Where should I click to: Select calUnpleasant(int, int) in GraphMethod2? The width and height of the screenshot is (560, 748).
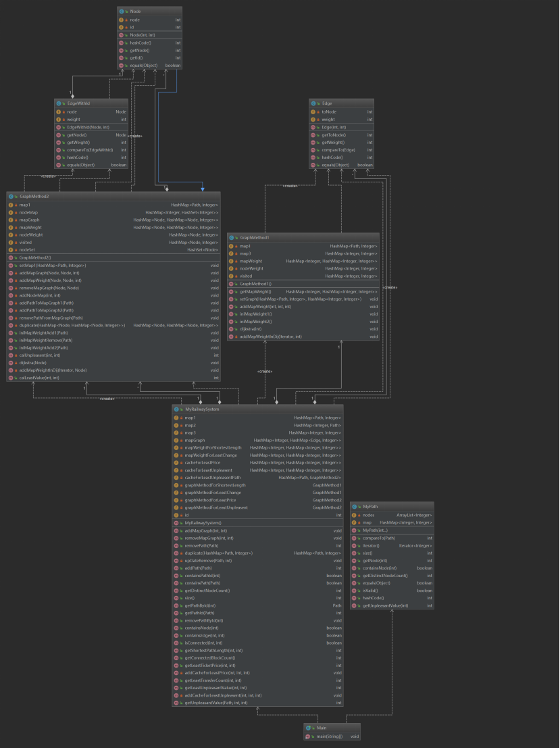(x=113, y=355)
